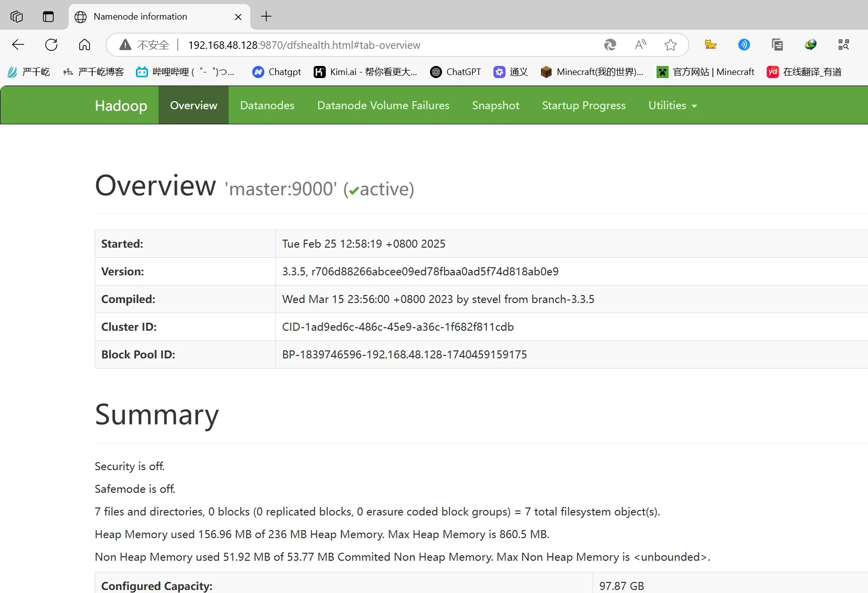Click the Hadoop brand link
This screenshot has height=593, width=868.
[x=121, y=105]
